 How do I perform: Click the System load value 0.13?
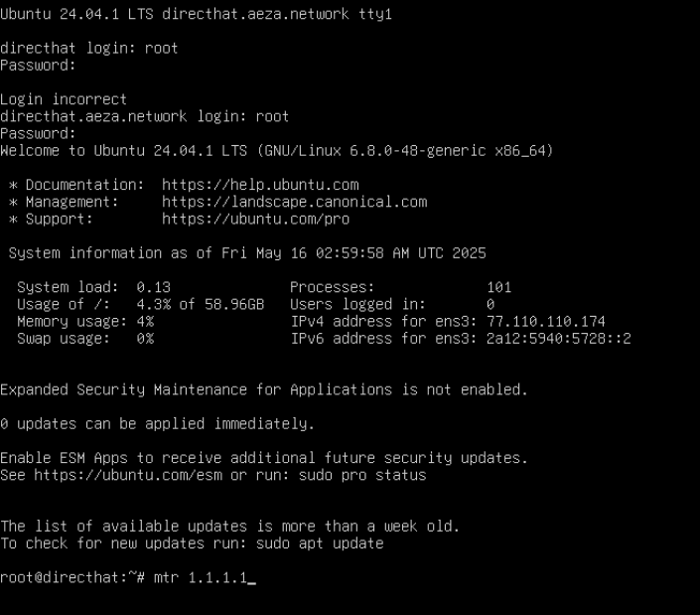(153, 287)
